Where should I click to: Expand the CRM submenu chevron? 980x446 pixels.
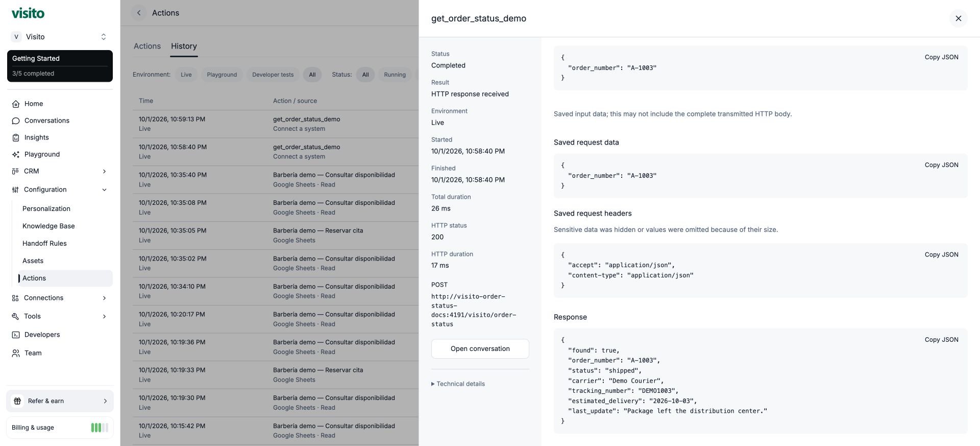[x=104, y=171]
